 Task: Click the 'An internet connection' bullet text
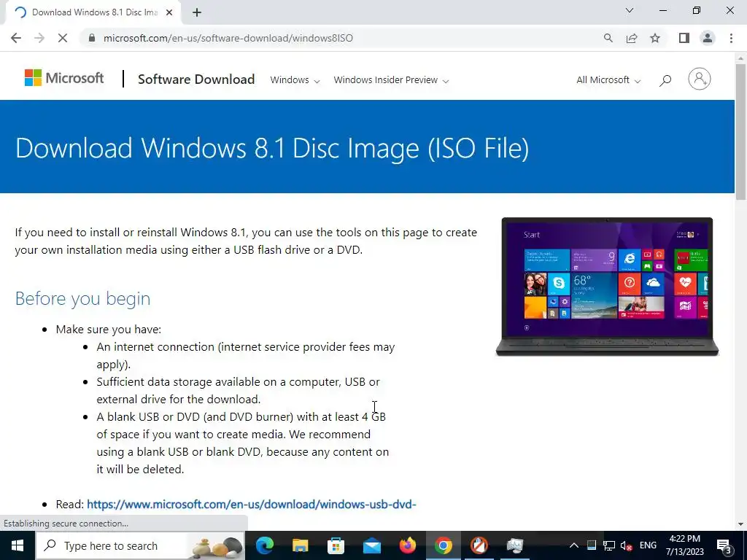[x=246, y=355]
